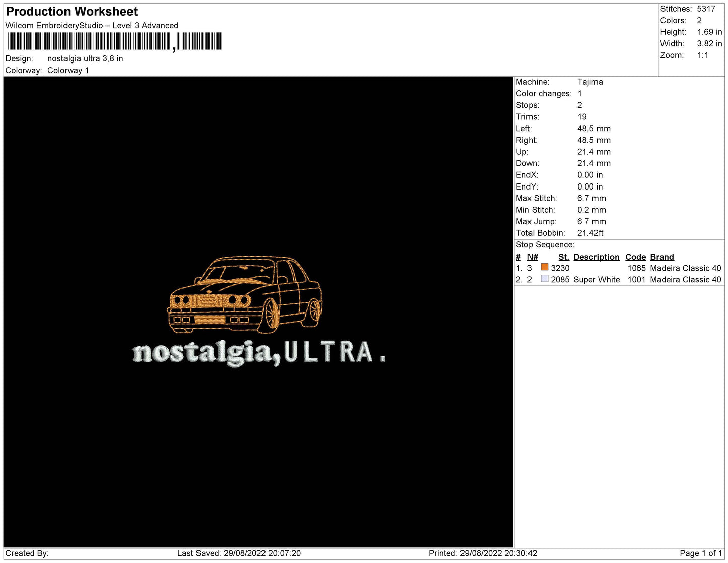Click the 'Description' column header
The height and width of the screenshot is (563, 728).
click(x=597, y=257)
